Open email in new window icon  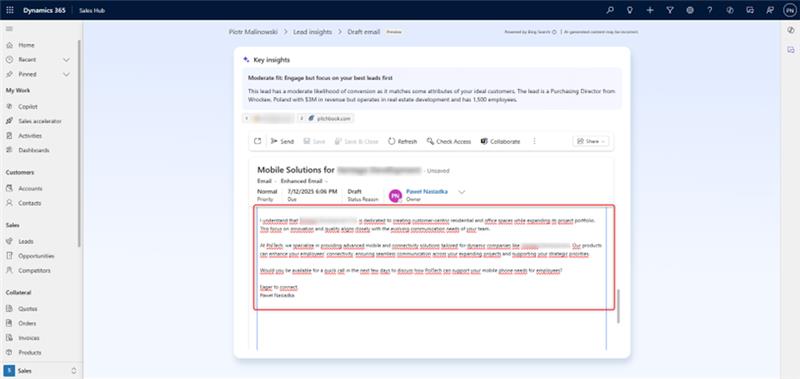pyautogui.click(x=258, y=141)
